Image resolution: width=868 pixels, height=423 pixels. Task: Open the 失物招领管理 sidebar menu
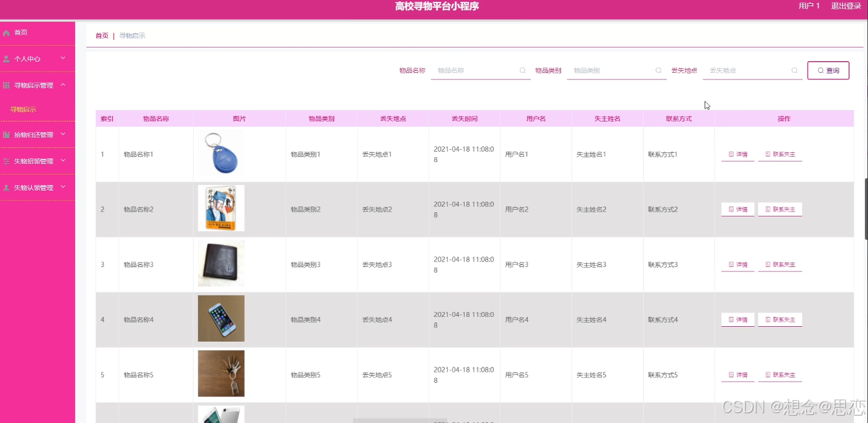[x=38, y=162]
